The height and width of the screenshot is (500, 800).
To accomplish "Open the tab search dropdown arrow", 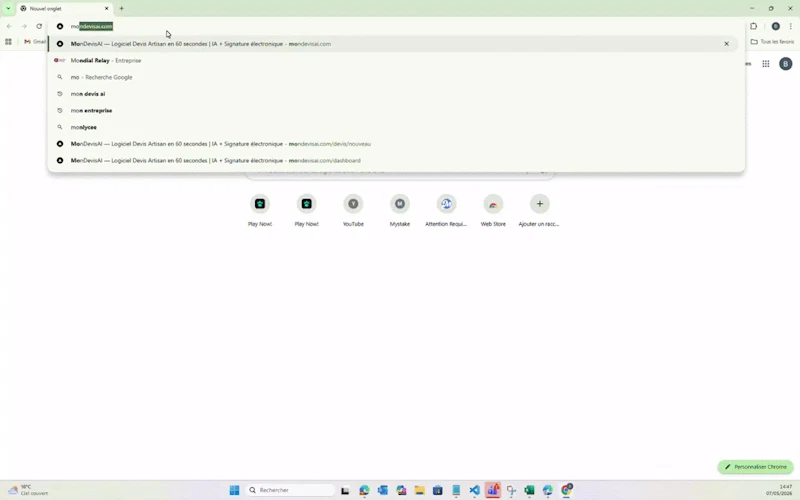I will (8, 8).
